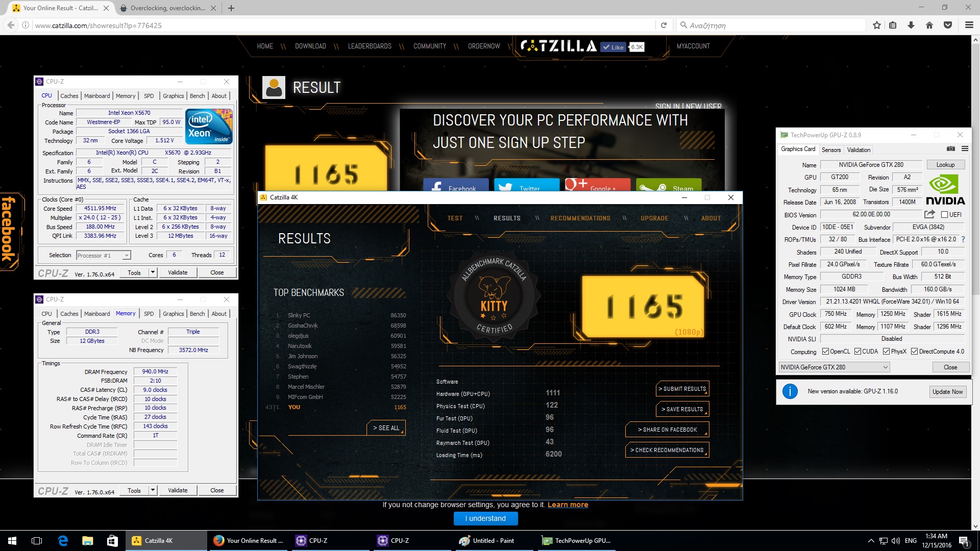Screen dimensions: 980x551
Task: Click the Twitter share icon on the result page
Action: pyautogui.click(x=527, y=185)
